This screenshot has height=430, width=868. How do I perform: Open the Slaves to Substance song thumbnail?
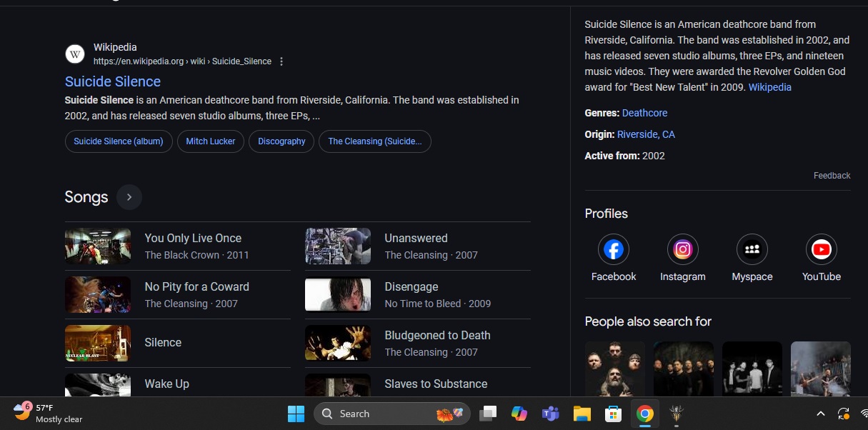(x=338, y=385)
